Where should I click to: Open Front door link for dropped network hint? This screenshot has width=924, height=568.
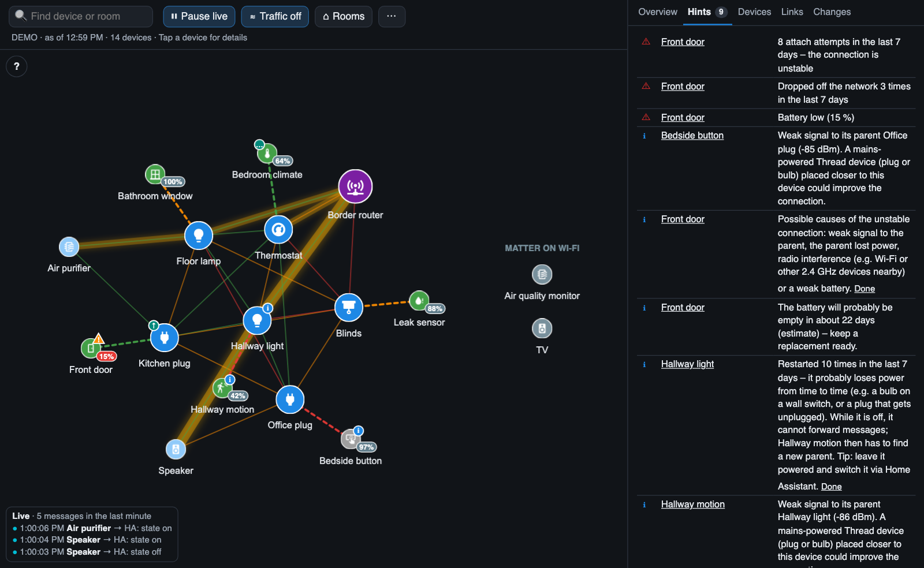click(x=683, y=87)
